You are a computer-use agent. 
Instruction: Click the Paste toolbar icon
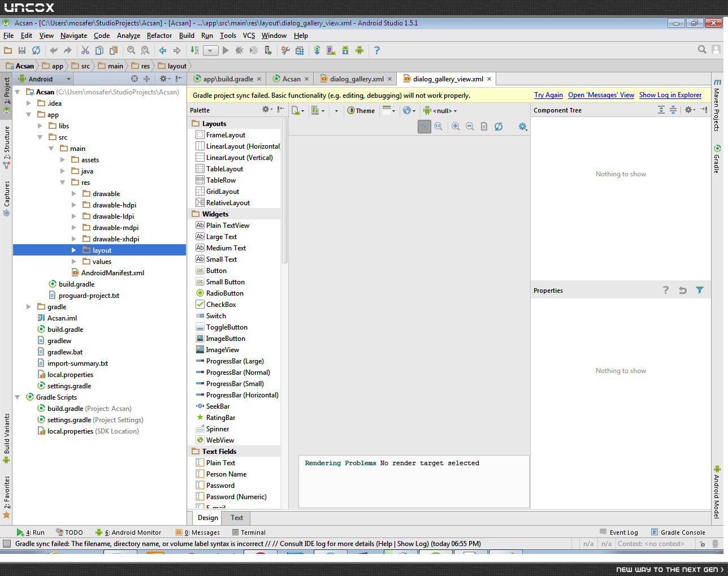pos(114,50)
